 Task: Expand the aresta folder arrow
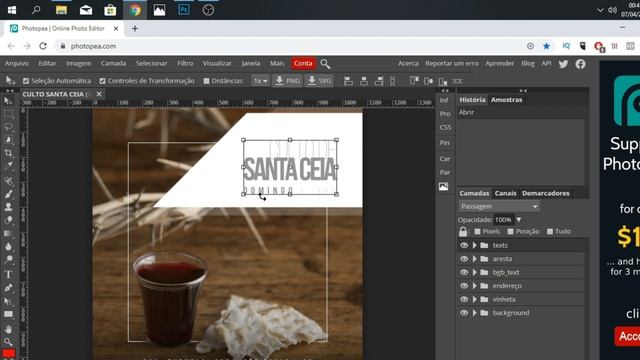coord(475,259)
